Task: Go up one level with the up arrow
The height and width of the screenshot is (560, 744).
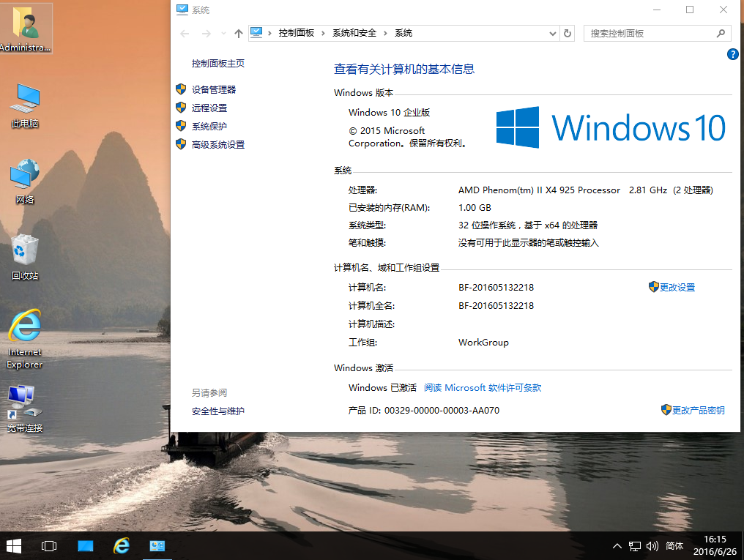Action: (x=239, y=33)
